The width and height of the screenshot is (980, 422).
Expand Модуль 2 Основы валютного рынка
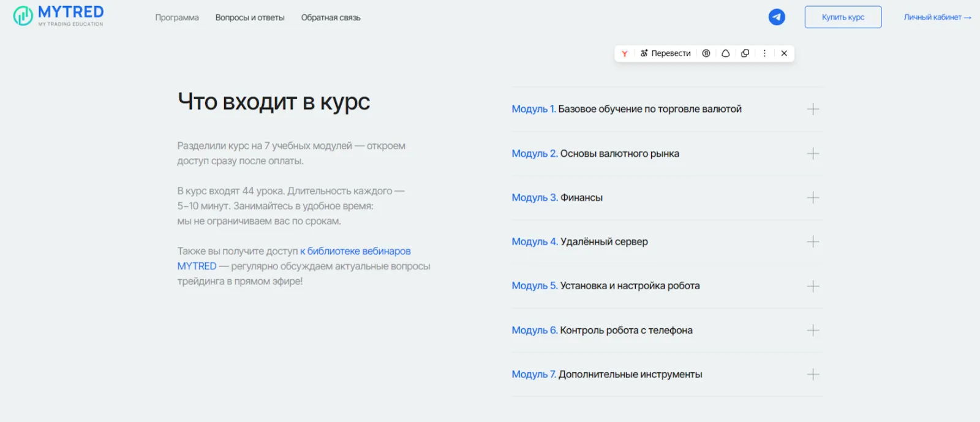(x=667, y=154)
